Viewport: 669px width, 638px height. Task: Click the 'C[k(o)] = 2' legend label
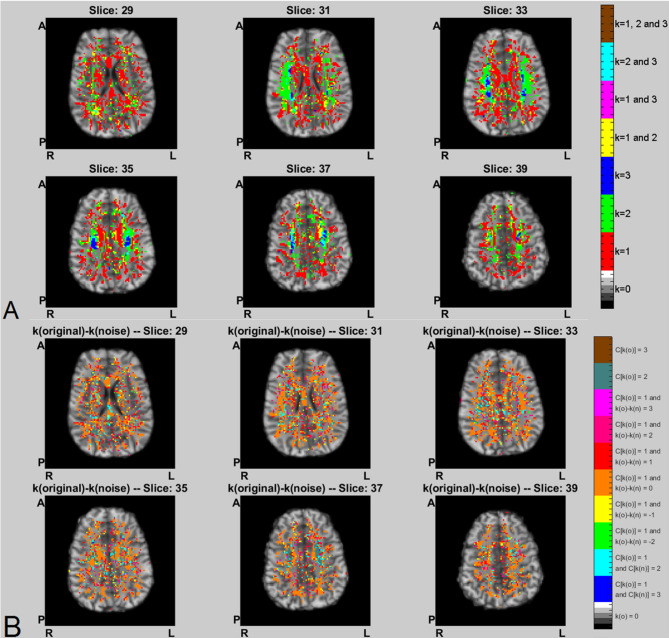coord(631,377)
